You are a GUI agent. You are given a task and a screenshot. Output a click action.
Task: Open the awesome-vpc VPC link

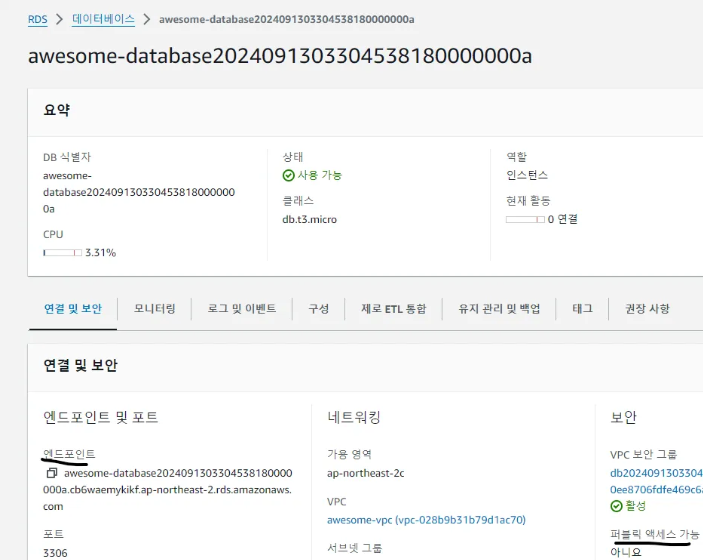[426, 520]
